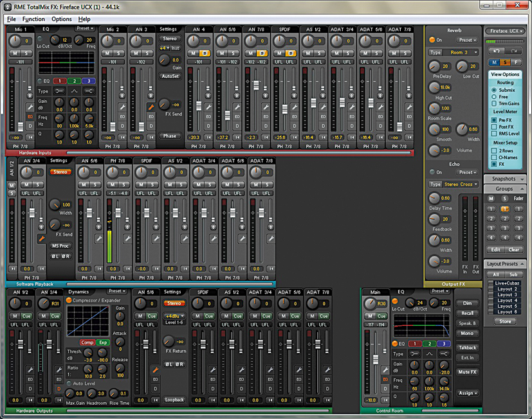Image resolution: width=532 pixels, height=419 pixels.
Task: Open the Mic 2 channel wrench settings
Action: pyautogui.click(x=122, y=107)
